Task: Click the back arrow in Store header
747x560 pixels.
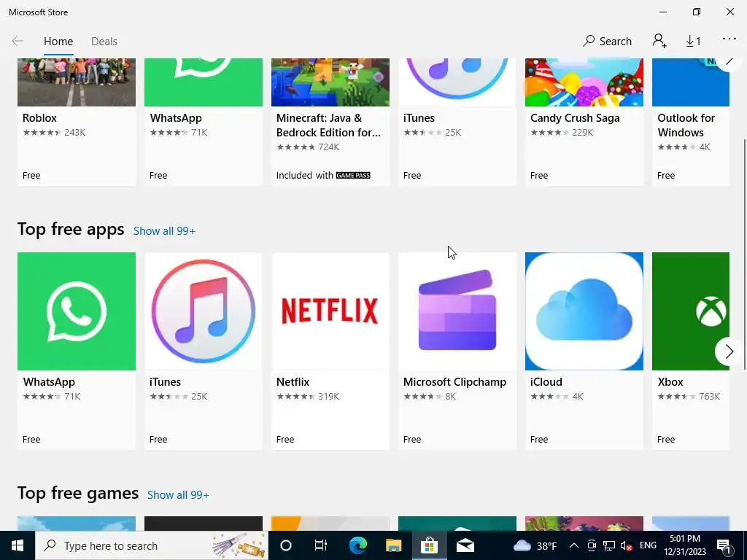Action: [18, 42]
